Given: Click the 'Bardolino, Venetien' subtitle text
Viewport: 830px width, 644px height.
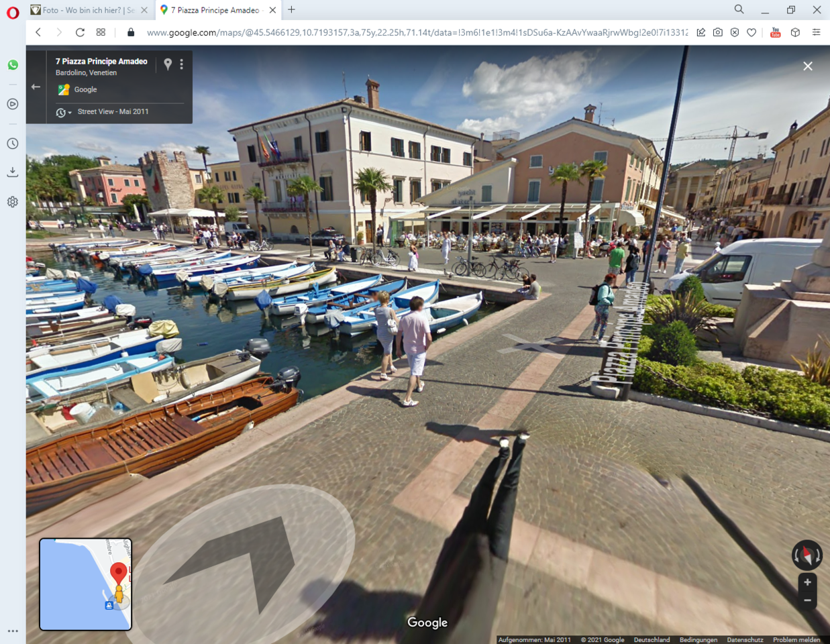Looking at the screenshot, I should coord(86,72).
